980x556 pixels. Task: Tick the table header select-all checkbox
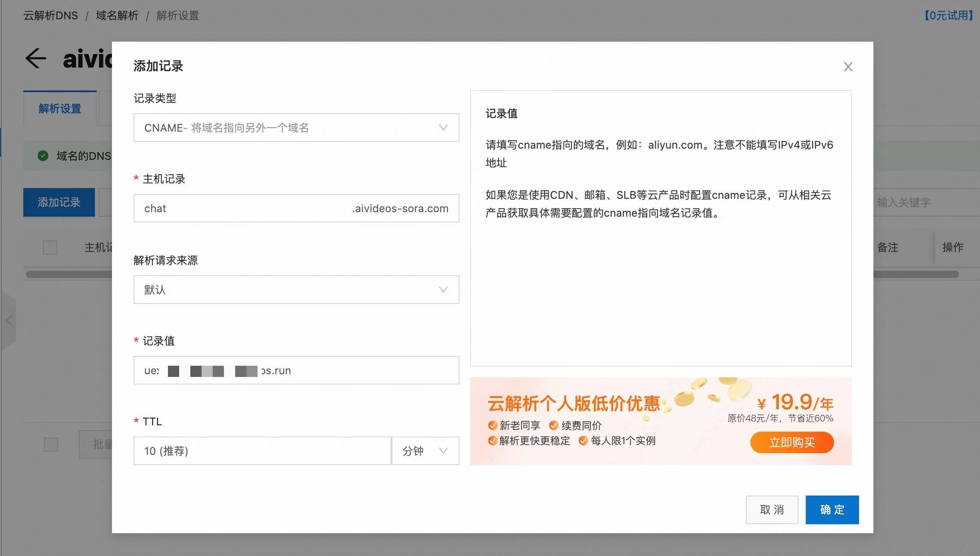tap(50, 247)
